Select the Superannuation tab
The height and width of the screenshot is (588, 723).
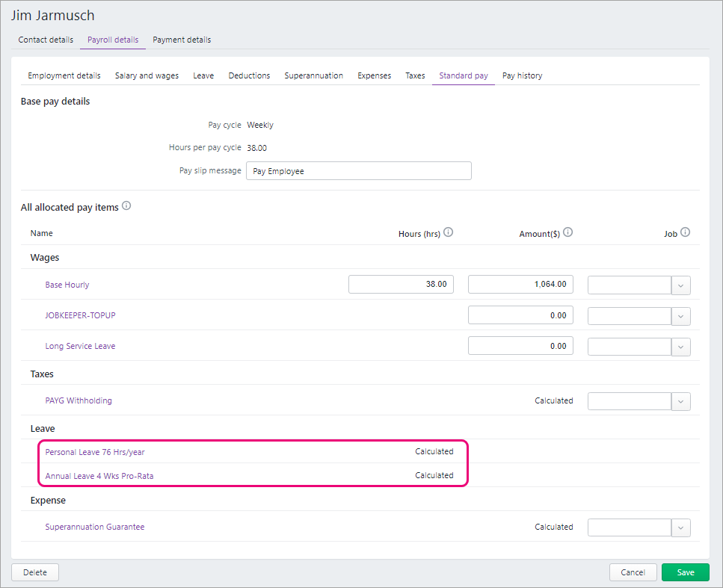pyautogui.click(x=313, y=75)
